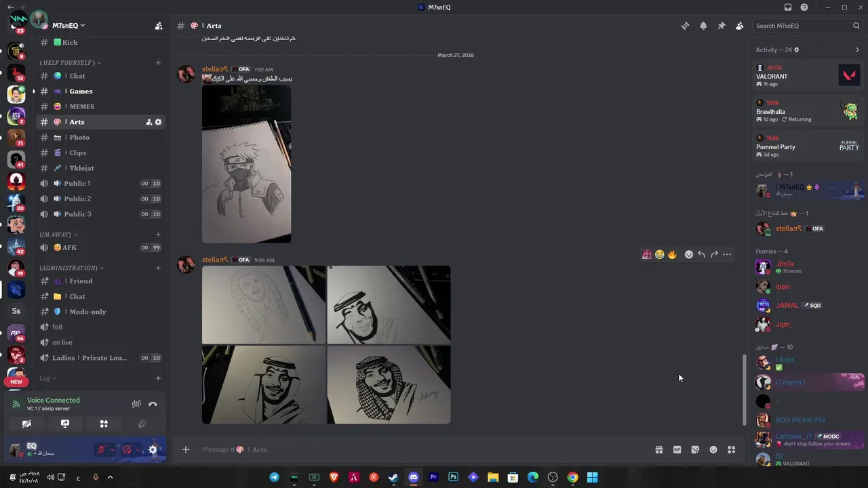Open User Settings gear

153,449
